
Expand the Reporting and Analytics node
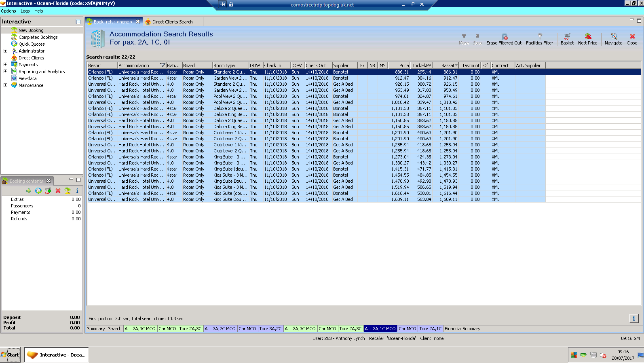pos(5,72)
